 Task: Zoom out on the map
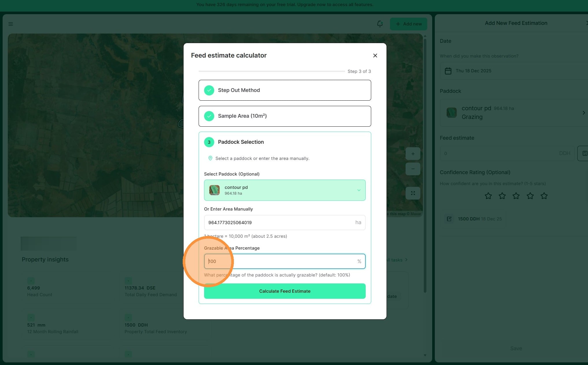click(413, 169)
